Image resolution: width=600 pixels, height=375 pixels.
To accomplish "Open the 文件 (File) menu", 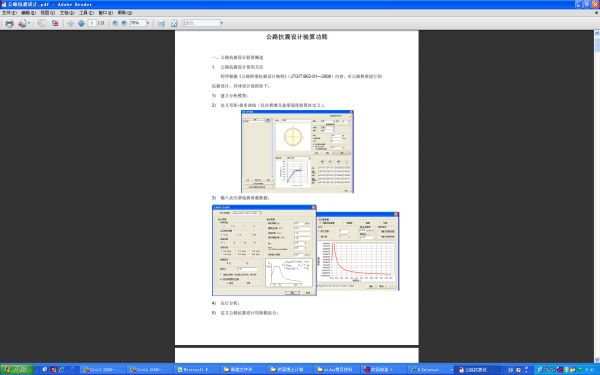I will [9, 13].
